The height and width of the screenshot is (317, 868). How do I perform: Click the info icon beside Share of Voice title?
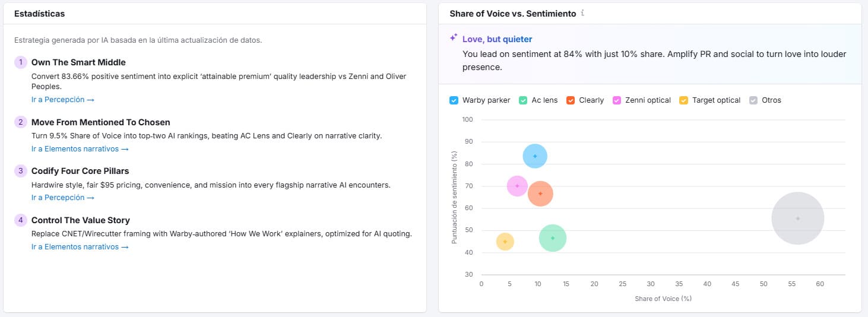[x=582, y=12]
